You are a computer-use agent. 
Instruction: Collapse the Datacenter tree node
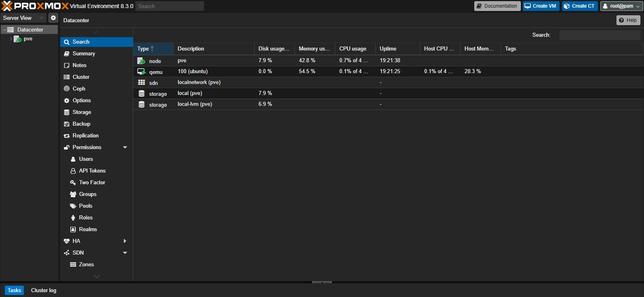pos(4,30)
